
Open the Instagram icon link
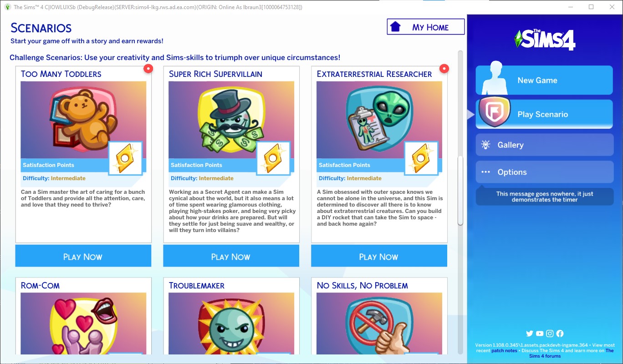[x=550, y=334]
